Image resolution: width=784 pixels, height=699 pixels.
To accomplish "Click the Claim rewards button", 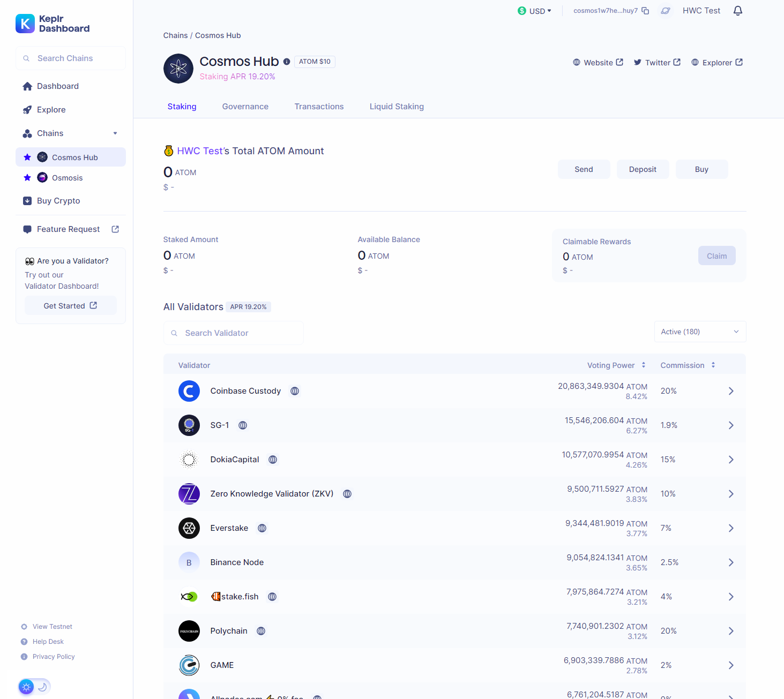I will (x=716, y=256).
